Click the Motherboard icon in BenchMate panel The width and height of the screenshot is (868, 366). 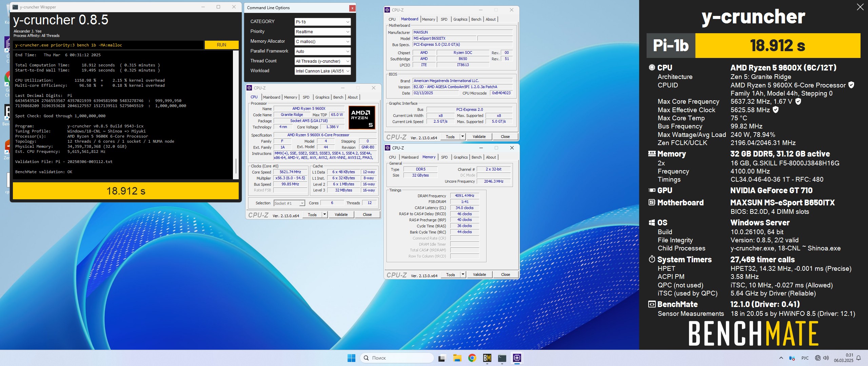click(x=652, y=202)
